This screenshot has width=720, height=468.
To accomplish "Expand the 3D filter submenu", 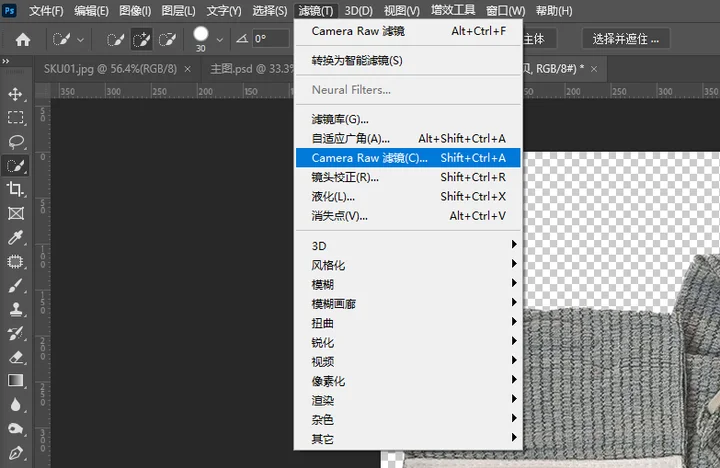I will point(408,246).
